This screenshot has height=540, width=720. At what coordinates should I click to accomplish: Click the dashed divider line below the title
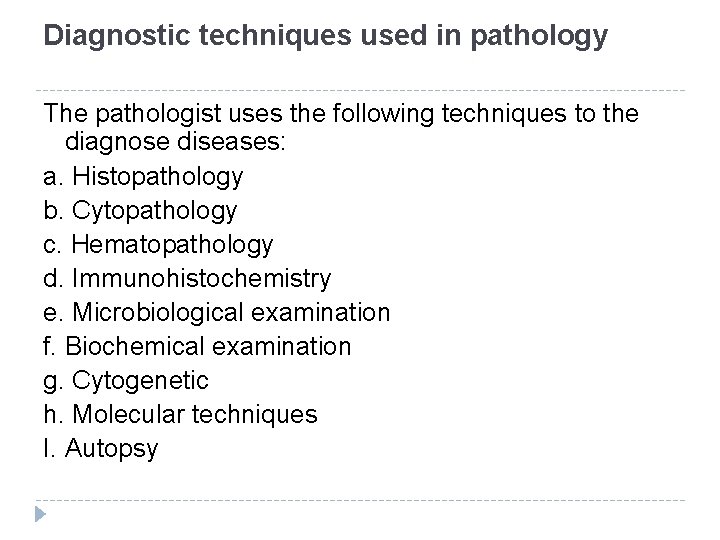360,90
